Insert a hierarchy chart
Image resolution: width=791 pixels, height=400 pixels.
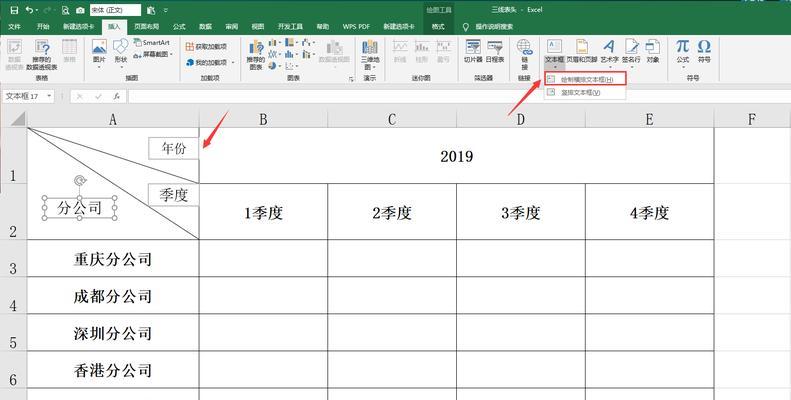coord(291,42)
